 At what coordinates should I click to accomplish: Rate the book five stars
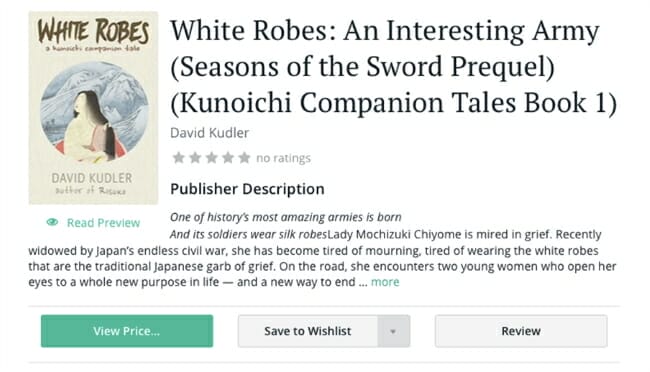click(245, 158)
